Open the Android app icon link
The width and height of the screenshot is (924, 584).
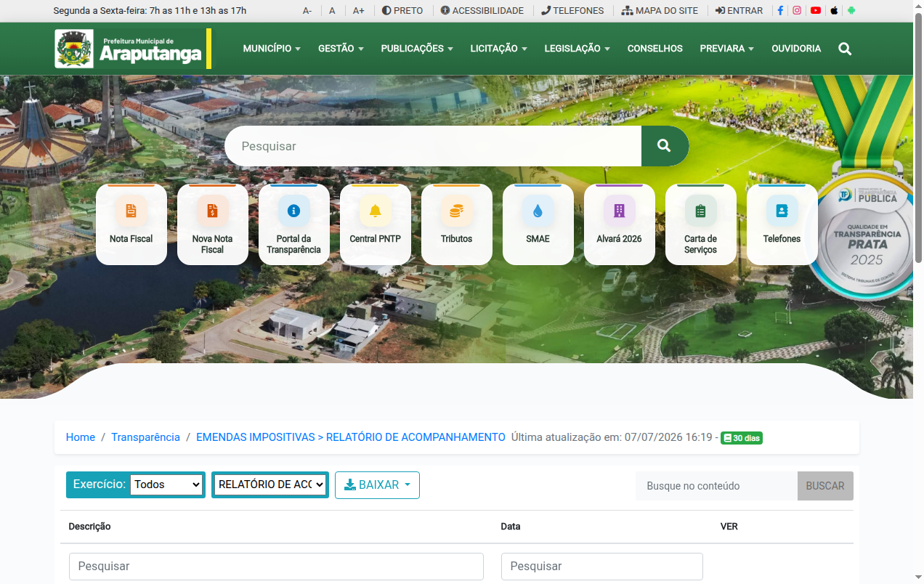[x=851, y=11]
